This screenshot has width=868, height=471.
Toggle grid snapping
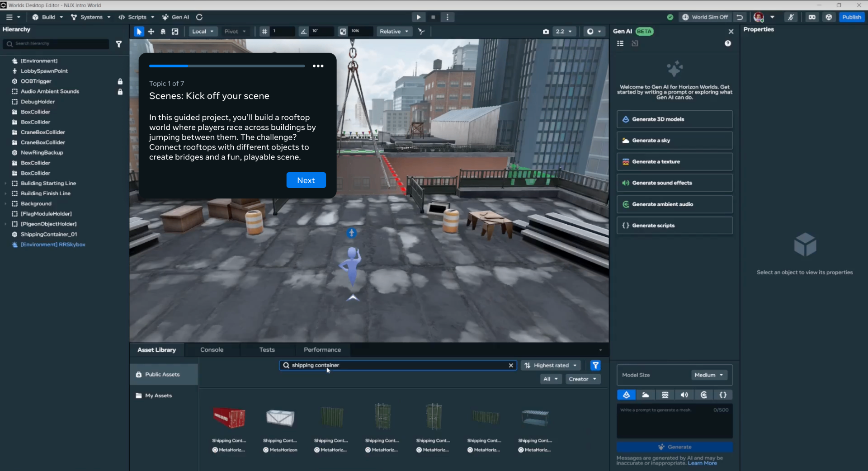point(264,32)
